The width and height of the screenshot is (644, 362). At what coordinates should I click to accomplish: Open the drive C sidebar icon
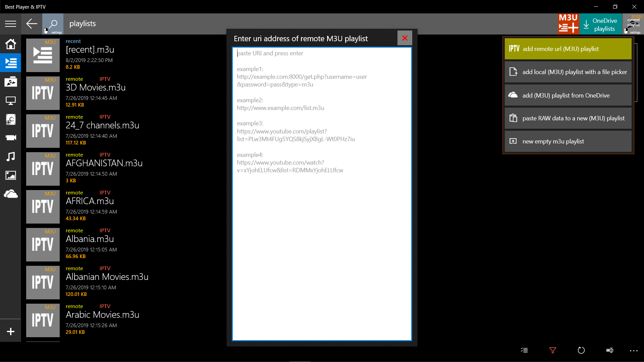[10, 119]
